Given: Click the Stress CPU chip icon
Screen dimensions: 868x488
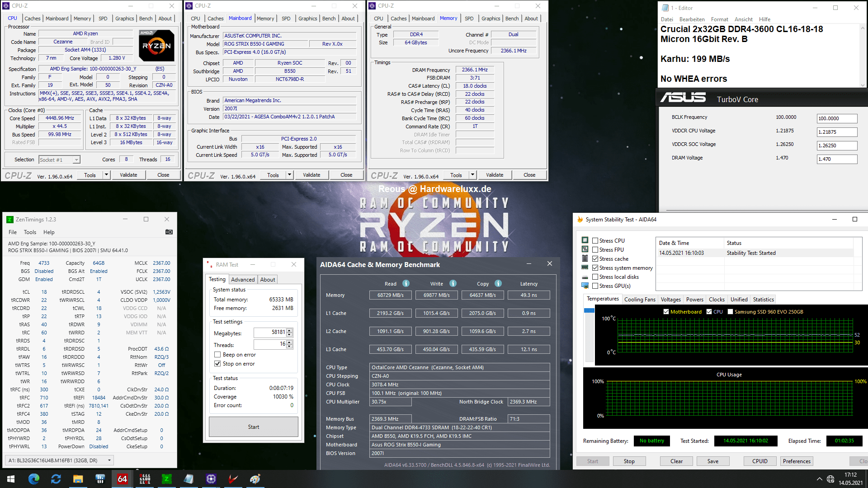Looking at the screenshot, I should [x=585, y=240].
